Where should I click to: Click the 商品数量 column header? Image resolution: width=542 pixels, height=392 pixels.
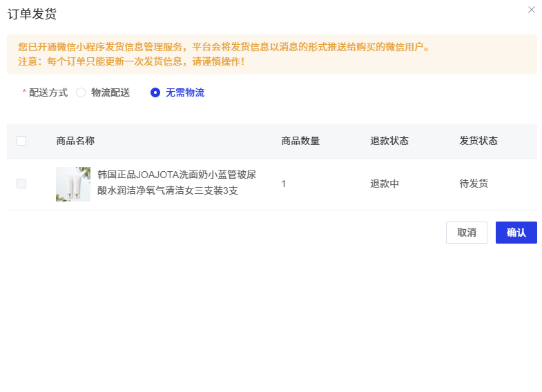coord(300,141)
